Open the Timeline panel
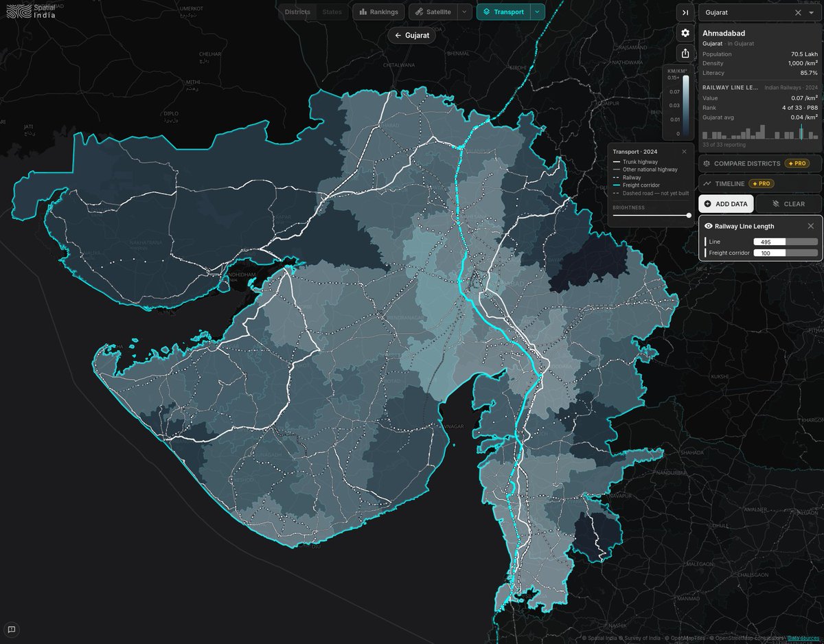The width and height of the screenshot is (824, 644). click(759, 184)
